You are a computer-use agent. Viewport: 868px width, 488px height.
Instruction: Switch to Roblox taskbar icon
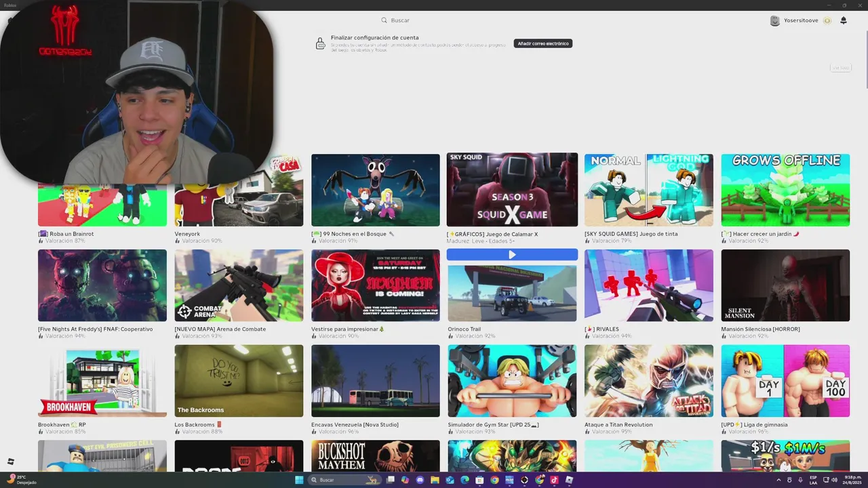click(x=569, y=480)
